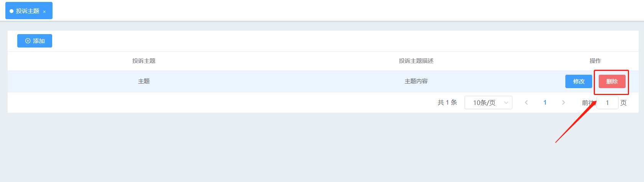This screenshot has height=182, width=644.
Task: Select page number 1 in pagination
Action: click(x=545, y=102)
